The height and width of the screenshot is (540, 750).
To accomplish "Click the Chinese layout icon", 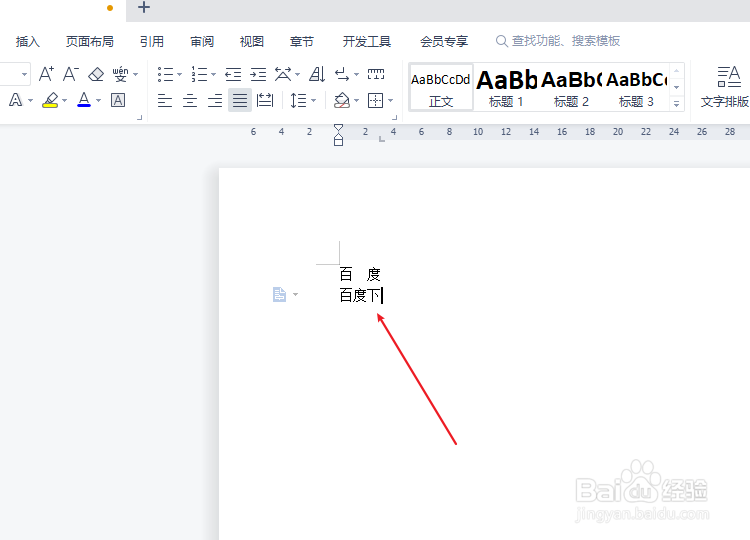I will [x=283, y=74].
